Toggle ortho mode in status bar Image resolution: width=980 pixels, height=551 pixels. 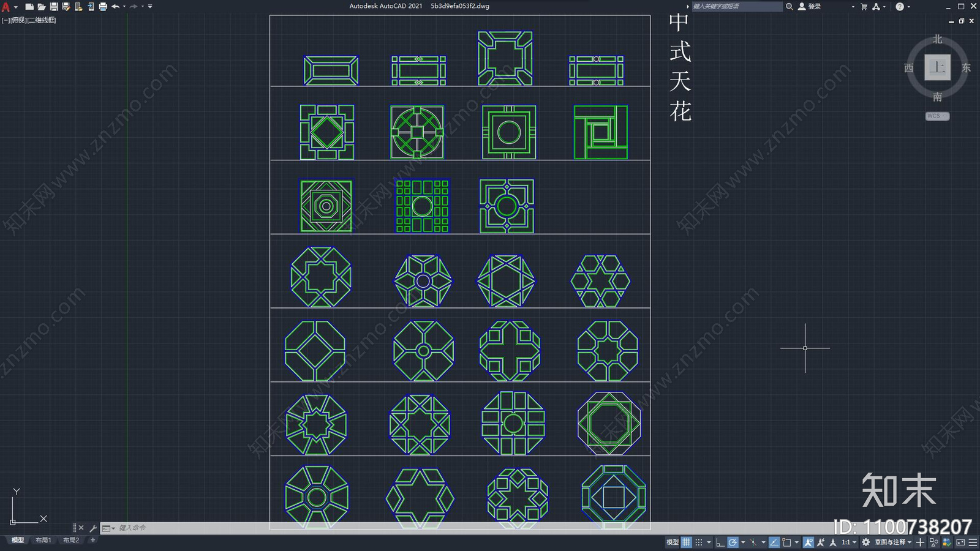click(720, 542)
